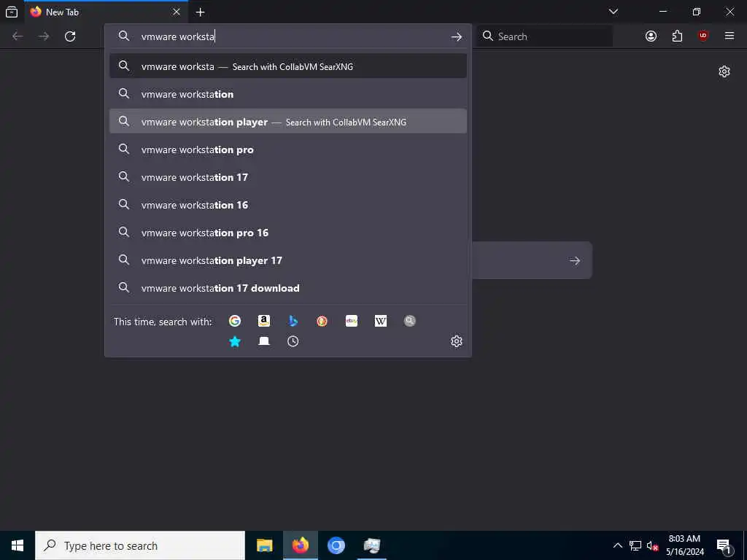This screenshot has height=560, width=747.
Task: Search this time with Amazon
Action: (x=264, y=321)
